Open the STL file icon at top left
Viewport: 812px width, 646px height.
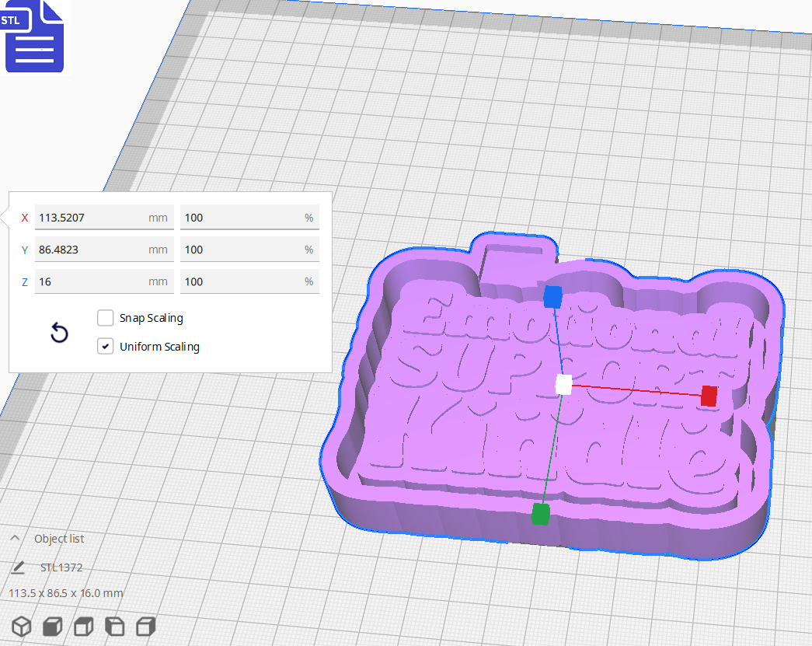pos(34,36)
